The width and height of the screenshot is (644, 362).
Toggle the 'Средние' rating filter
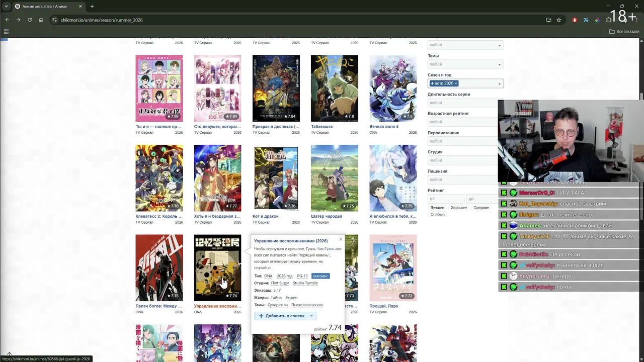click(x=481, y=208)
